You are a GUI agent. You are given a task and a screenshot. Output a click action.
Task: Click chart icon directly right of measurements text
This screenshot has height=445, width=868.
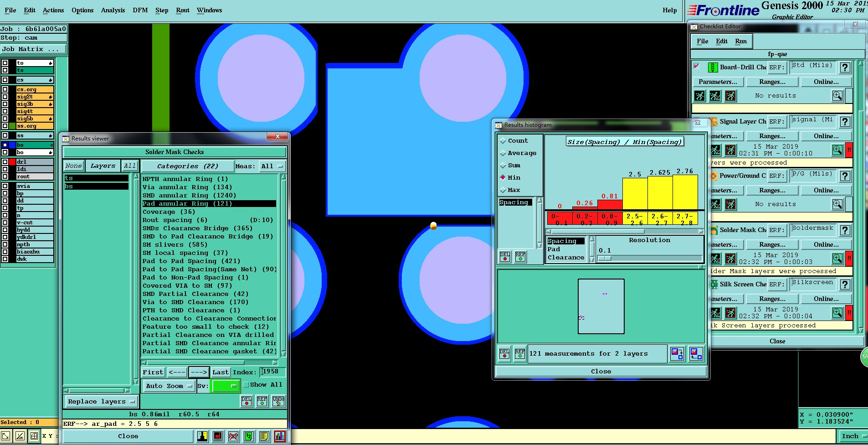click(677, 354)
